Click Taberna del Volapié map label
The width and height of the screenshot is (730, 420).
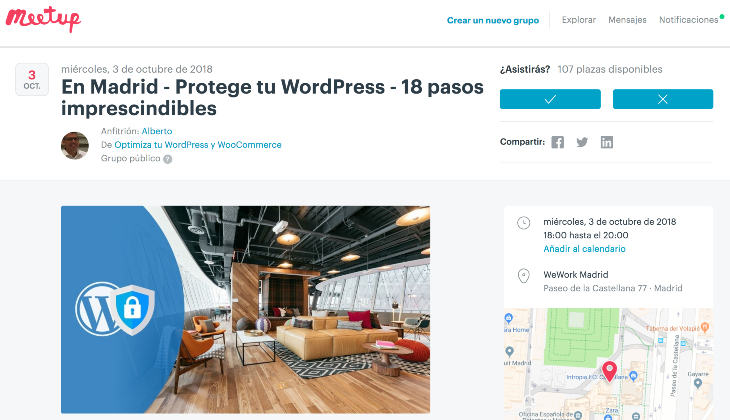(x=673, y=329)
